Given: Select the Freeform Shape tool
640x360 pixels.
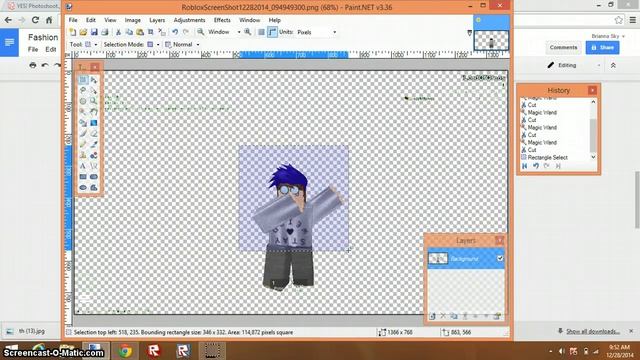Looking at the screenshot, I should [x=94, y=187].
